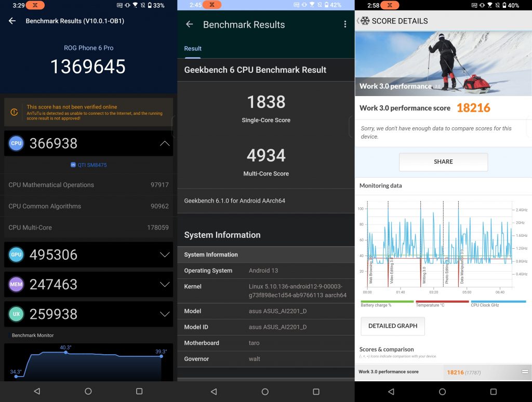Tap Android recents button in Geekbench screen
The width and height of the screenshot is (532, 402).
click(316, 392)
